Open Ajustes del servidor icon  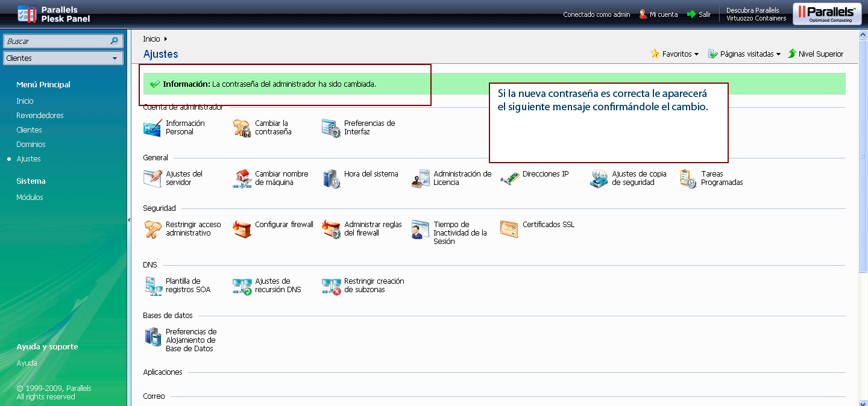pyautogui.click(x=153, y=178)
